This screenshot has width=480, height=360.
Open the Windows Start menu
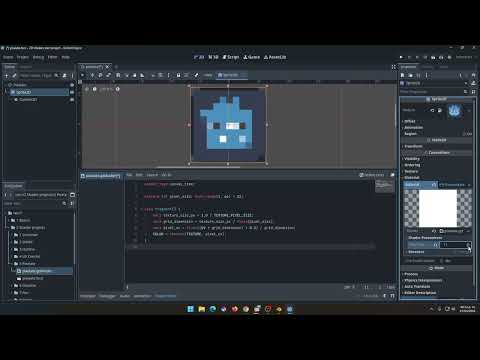[191, 309]
